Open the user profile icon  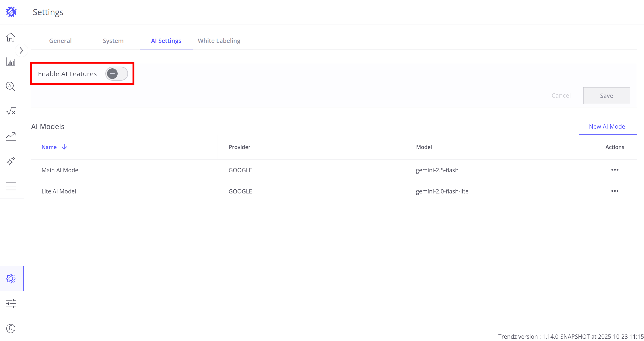11,328
